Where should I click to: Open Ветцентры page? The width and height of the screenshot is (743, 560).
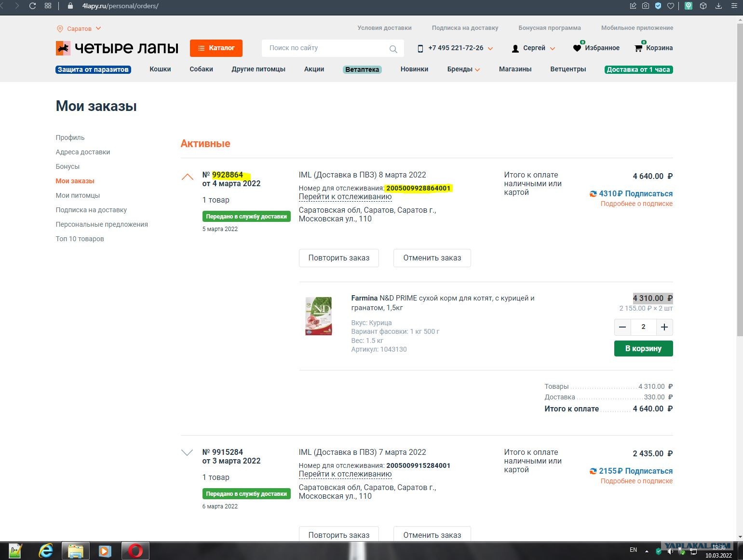[568, 69]
